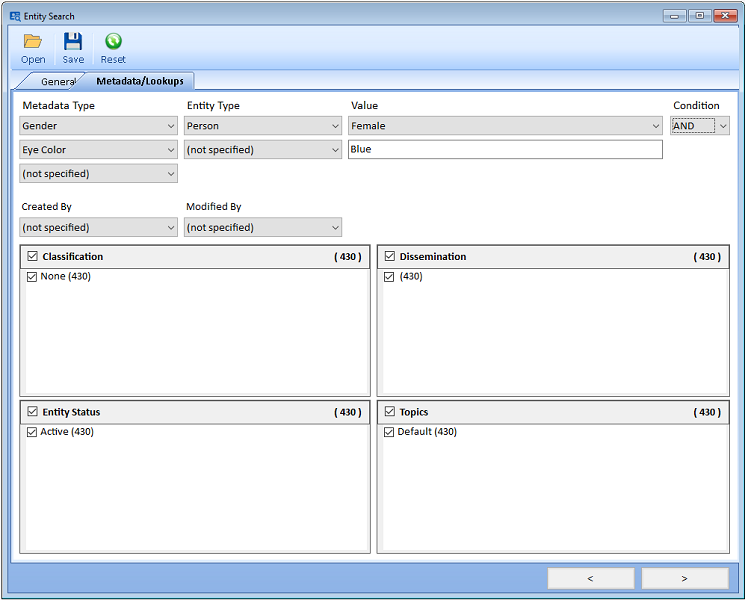Maximize the Entity Search window

tap(699, 16)
